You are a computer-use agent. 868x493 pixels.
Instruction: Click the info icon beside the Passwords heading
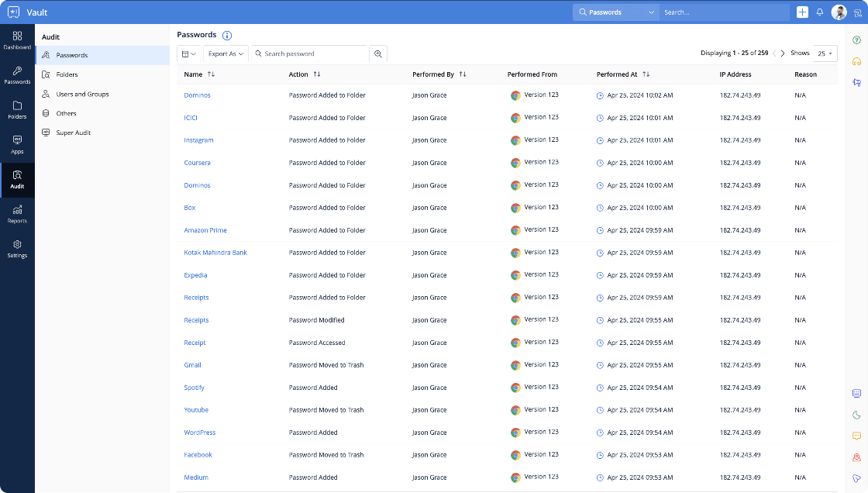(226, 35)
